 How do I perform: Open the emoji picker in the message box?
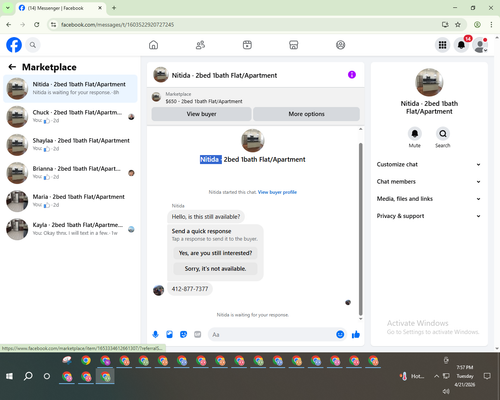pos(340,334)
